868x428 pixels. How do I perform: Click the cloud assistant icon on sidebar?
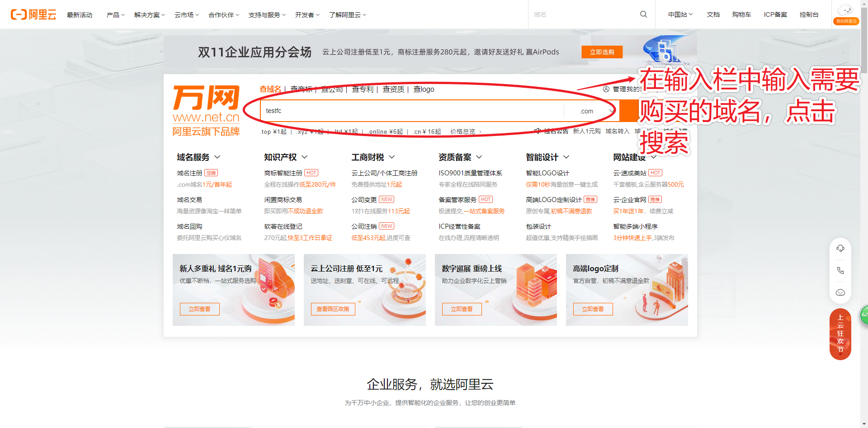(x=840, y=292)
